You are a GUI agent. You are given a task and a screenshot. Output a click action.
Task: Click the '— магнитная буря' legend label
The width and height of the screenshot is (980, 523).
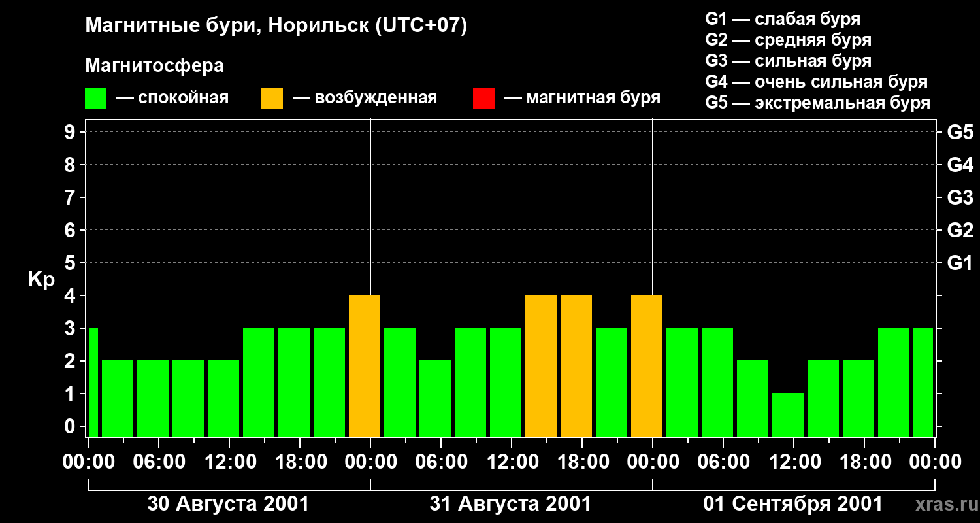pos(582,98)
